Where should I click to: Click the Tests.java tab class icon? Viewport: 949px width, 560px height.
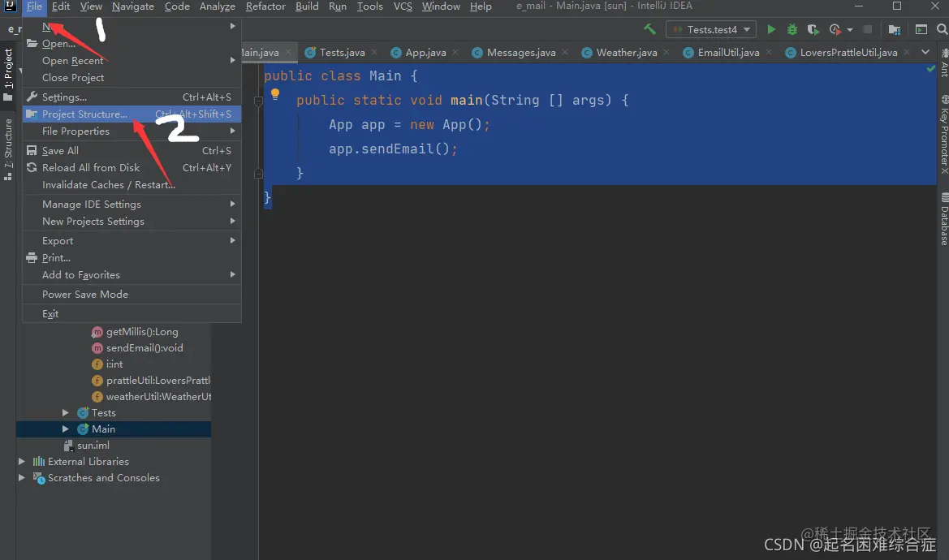coord(310,53)
